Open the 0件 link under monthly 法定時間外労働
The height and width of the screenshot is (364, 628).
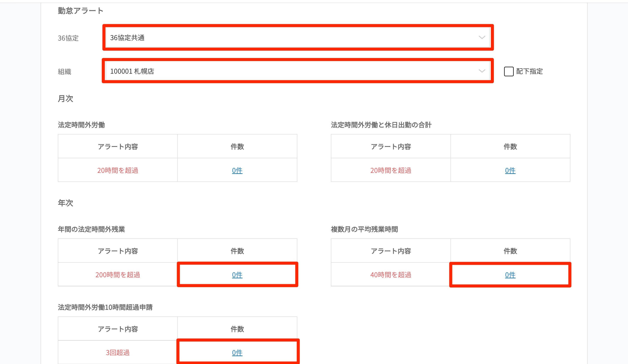[237, 170]
